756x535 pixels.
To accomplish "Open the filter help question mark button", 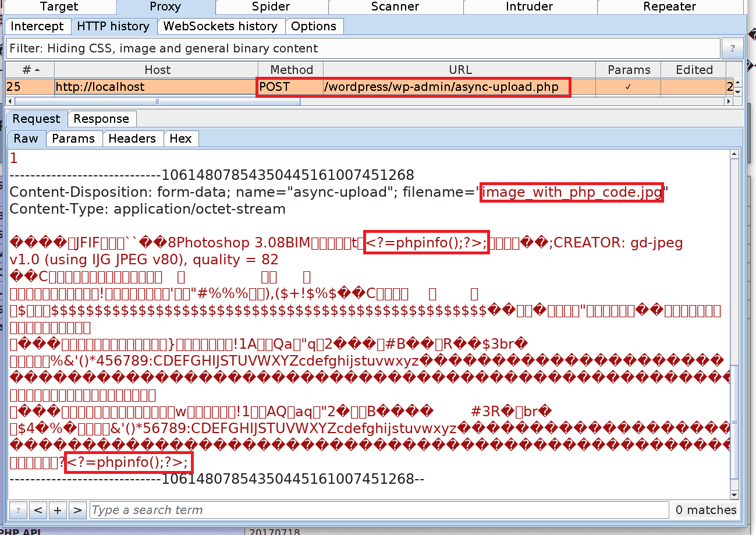I will click(732, 48).
